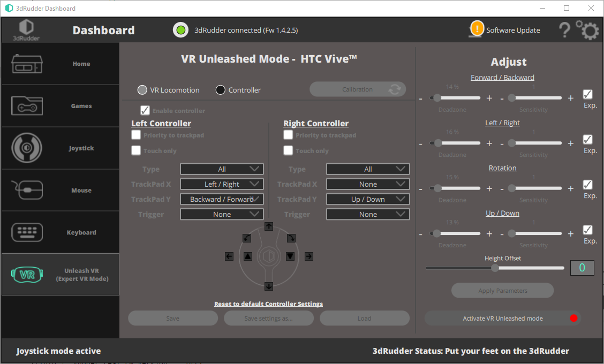Click Reset to default Controller Settings
This screenshot has width=604, height=364.
[268, 304]
